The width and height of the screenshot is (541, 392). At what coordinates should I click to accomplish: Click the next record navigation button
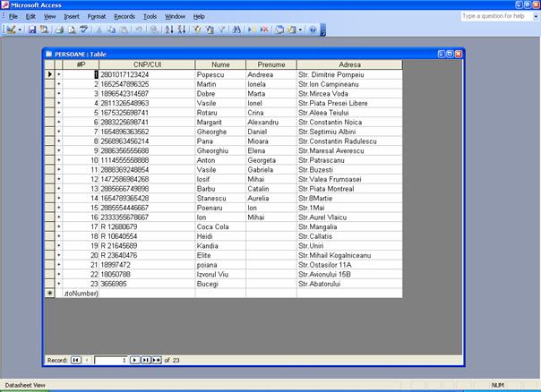(x=134, y=360)
